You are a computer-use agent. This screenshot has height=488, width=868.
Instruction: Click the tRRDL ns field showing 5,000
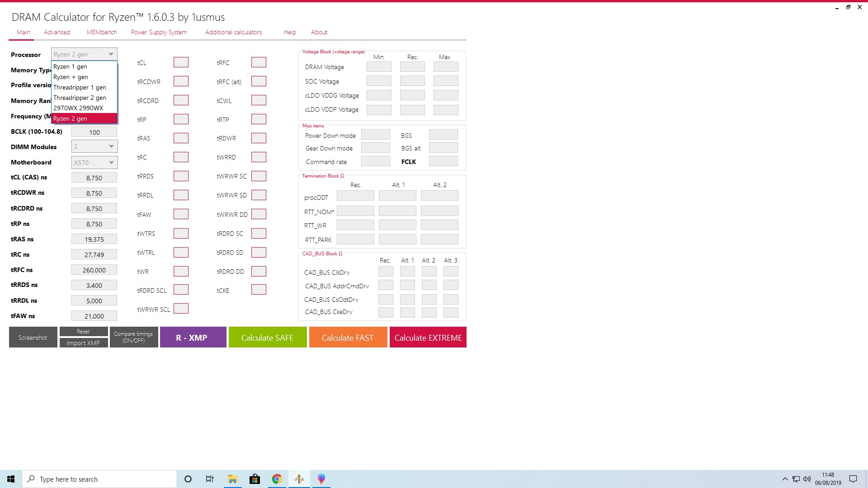point(94,300)
